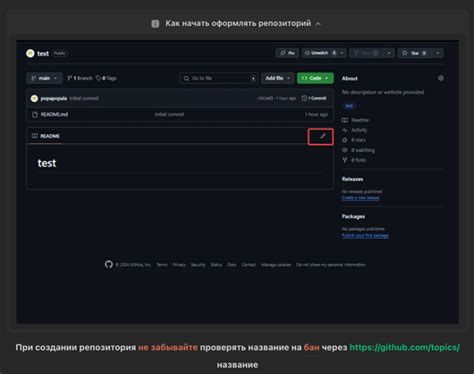Click the repository owner avatar beside 'test'
The height and width of the screenshot is (374, 474).
coord(30,53)
